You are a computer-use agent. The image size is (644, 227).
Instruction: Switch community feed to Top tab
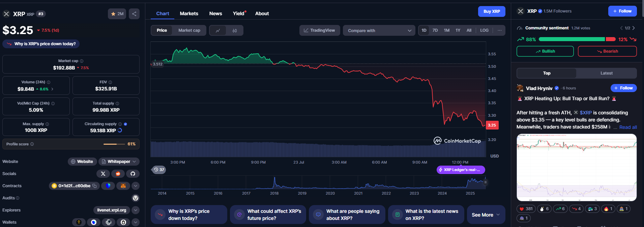coord(547,73)
